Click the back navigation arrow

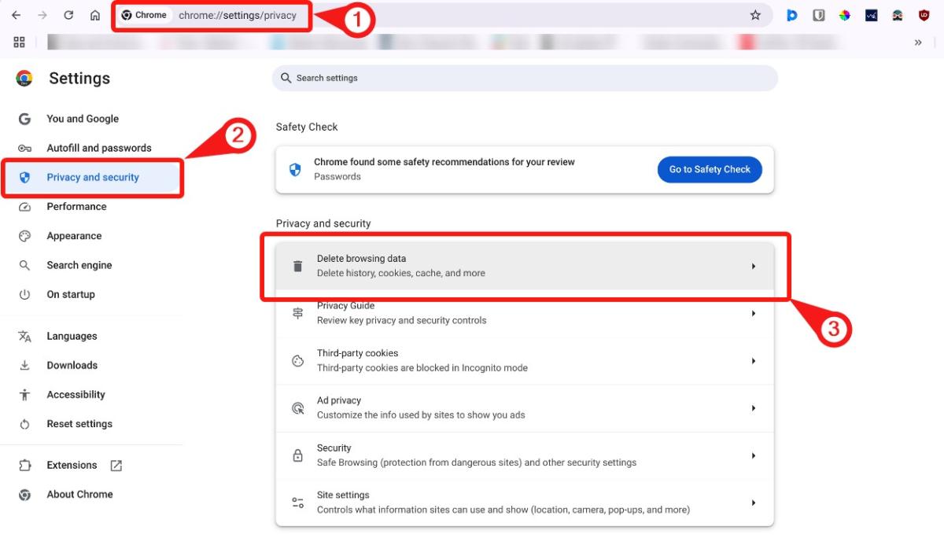[14, 14]
